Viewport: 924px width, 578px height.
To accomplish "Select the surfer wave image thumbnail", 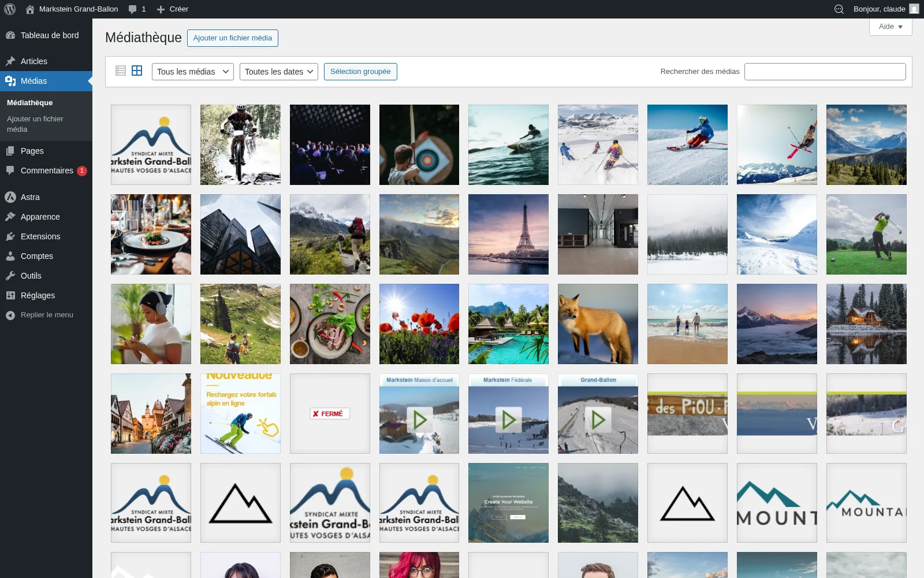I will [x=508, y=144].
